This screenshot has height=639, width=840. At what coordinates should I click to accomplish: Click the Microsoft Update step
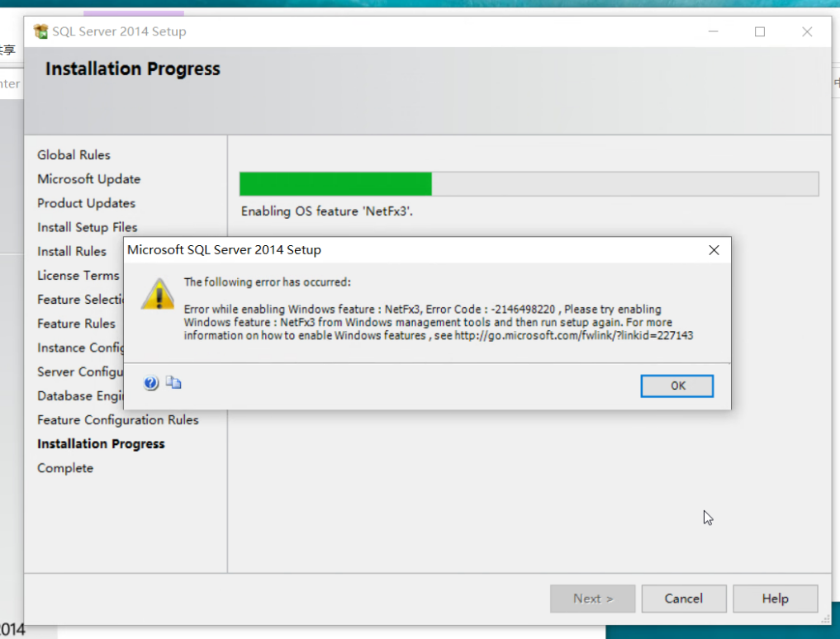pyautogui.click(x=88, y=178)
